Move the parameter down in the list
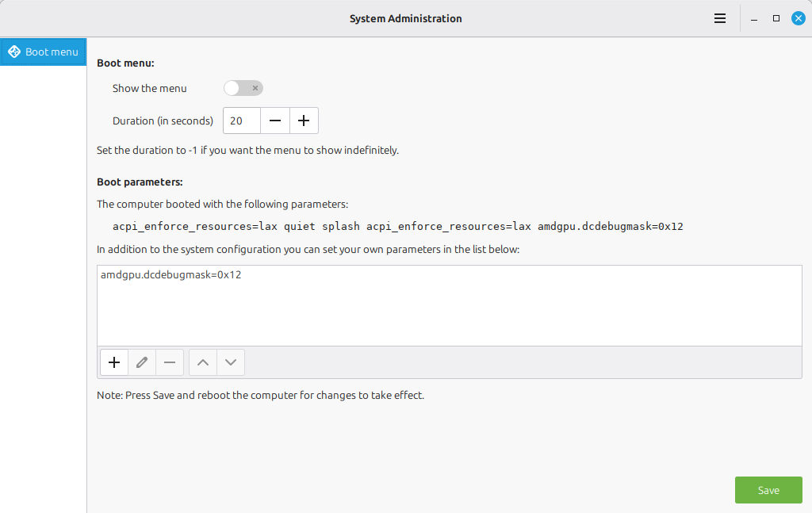This screenshot has height=513, width=812. (x=231, y=362)
